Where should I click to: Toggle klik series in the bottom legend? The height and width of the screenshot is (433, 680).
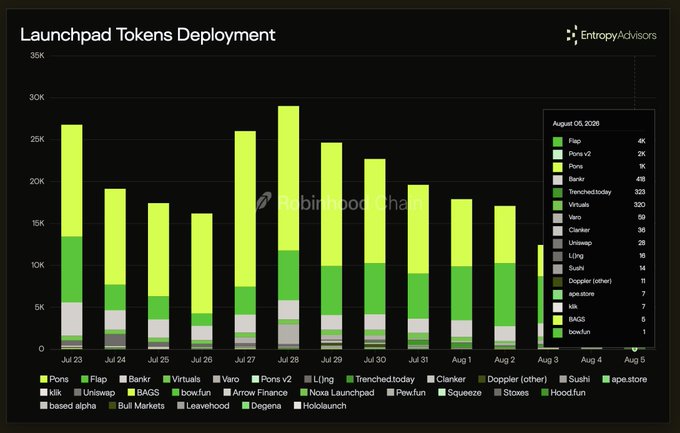coord(51,393)
